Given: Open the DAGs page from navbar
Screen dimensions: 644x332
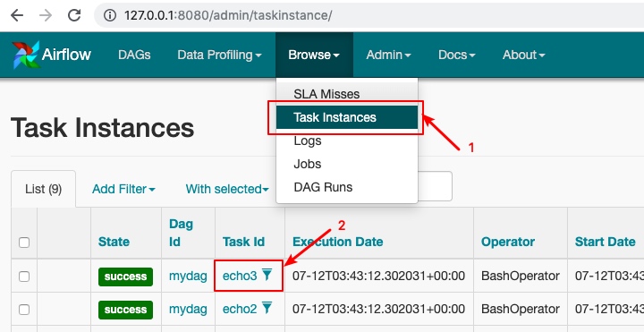Looking at the screenshot, I should (134, 55).
